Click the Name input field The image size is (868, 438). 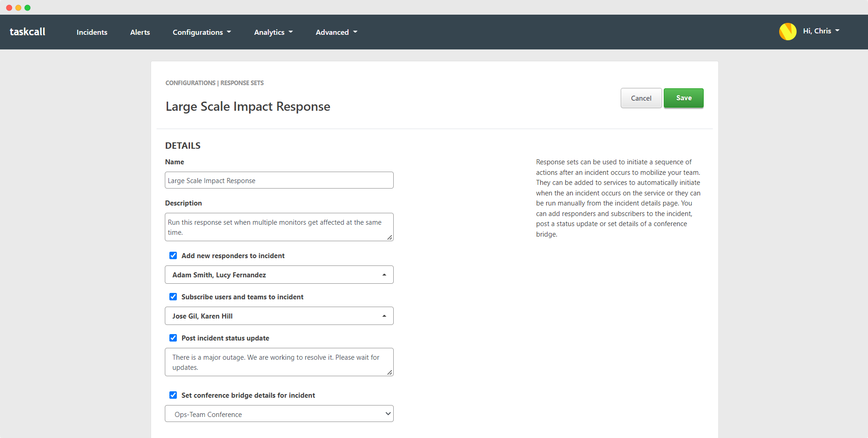point(279,180)
